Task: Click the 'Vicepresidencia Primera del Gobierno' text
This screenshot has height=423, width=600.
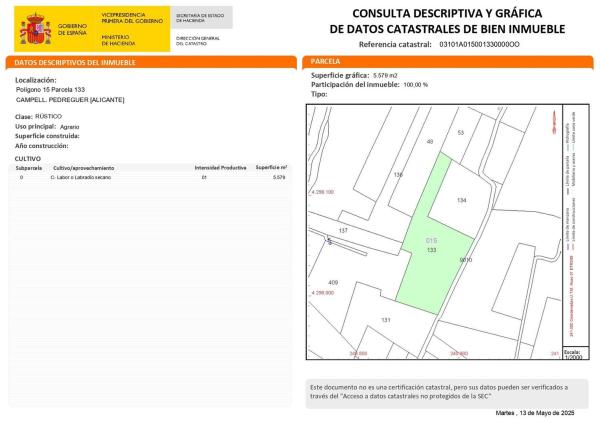Action: click(x=132, y=18)
